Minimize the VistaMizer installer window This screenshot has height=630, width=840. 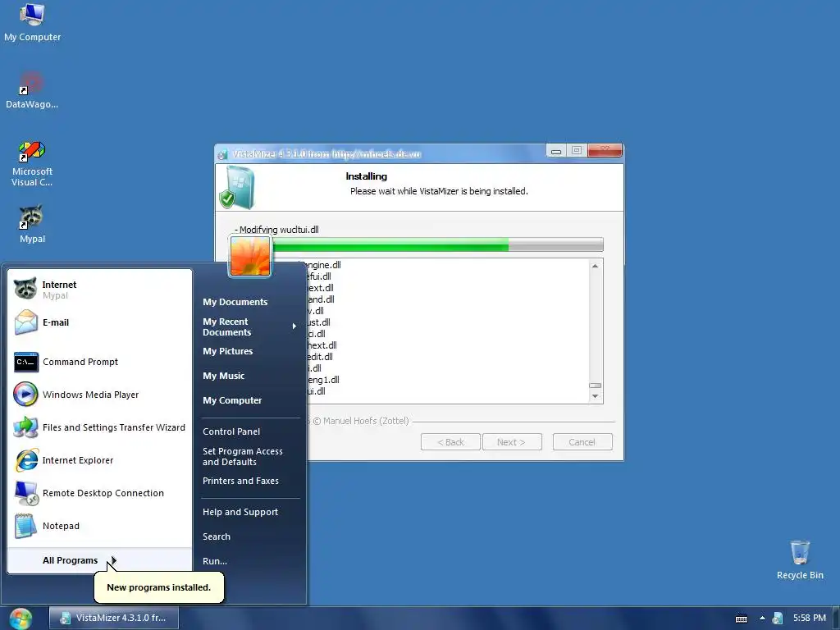click(x=556, y=151)
